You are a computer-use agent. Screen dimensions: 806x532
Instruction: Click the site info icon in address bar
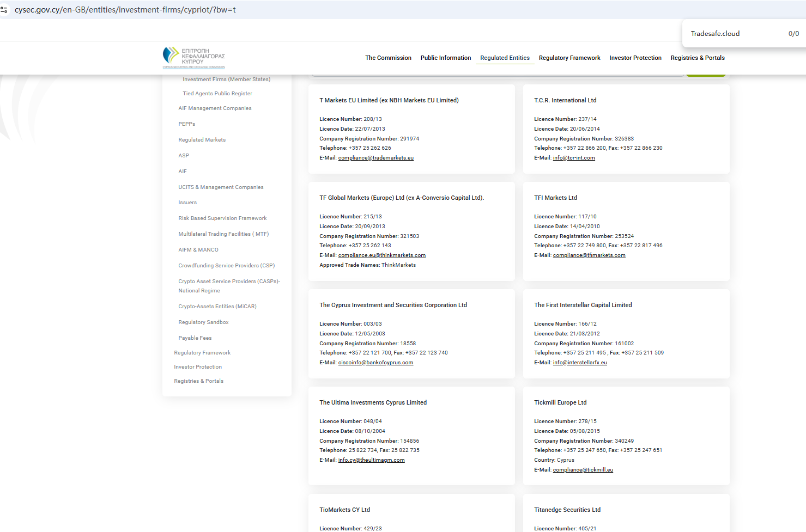point(4,10)
